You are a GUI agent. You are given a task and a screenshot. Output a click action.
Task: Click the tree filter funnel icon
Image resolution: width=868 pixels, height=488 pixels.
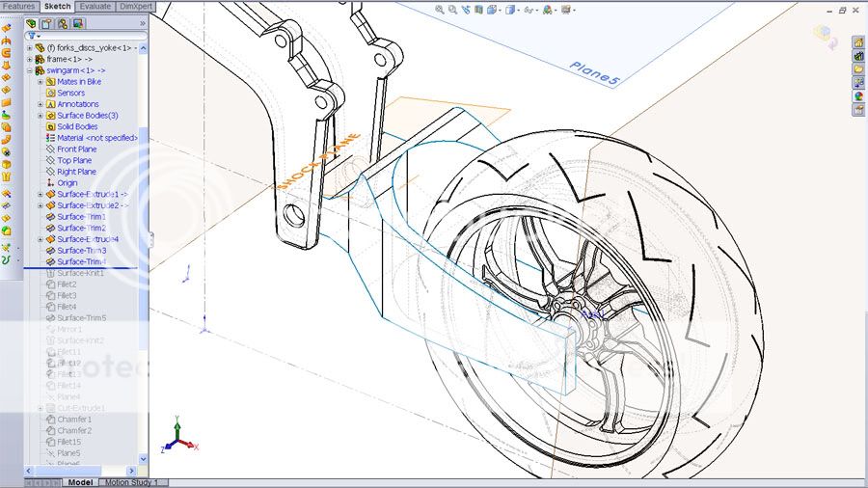(x=32, y=36)
